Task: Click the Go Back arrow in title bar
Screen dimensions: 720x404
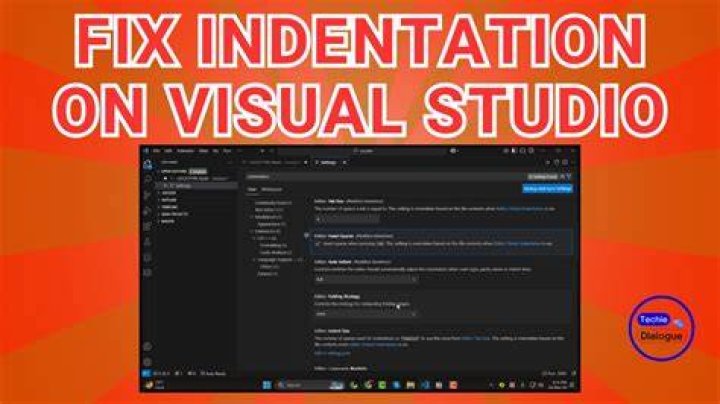Action: click(262, 151)
